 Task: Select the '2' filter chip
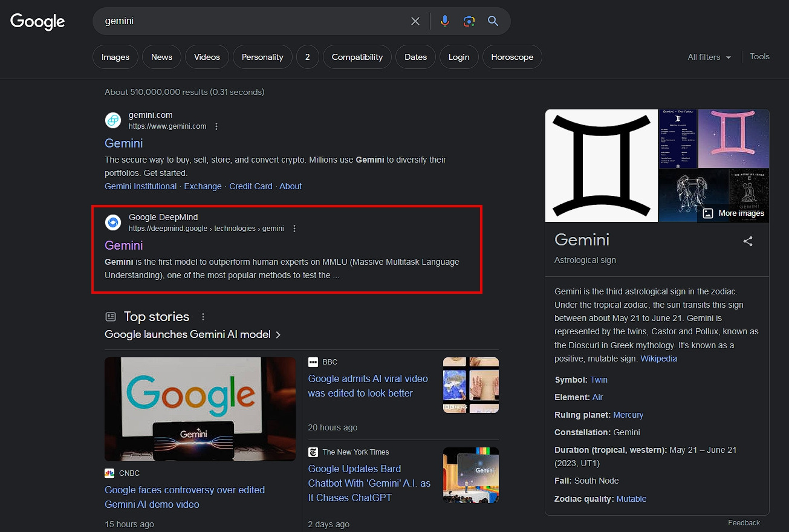(307, 57)
